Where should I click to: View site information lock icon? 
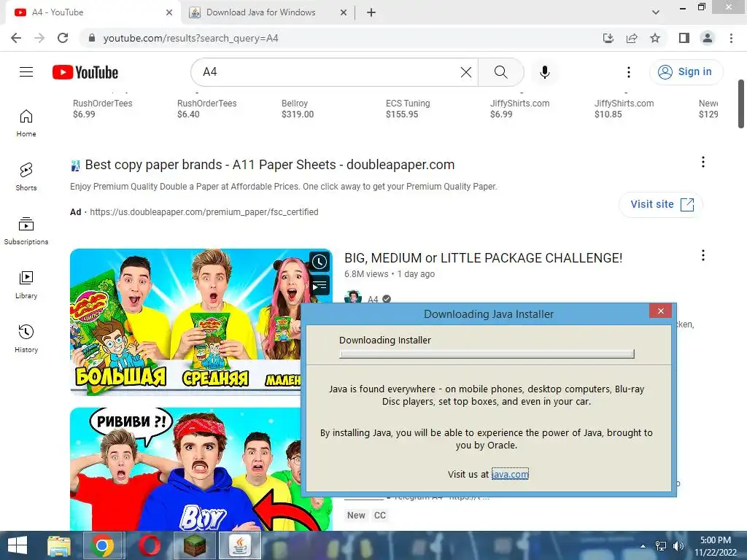click(x=92, y=38)
